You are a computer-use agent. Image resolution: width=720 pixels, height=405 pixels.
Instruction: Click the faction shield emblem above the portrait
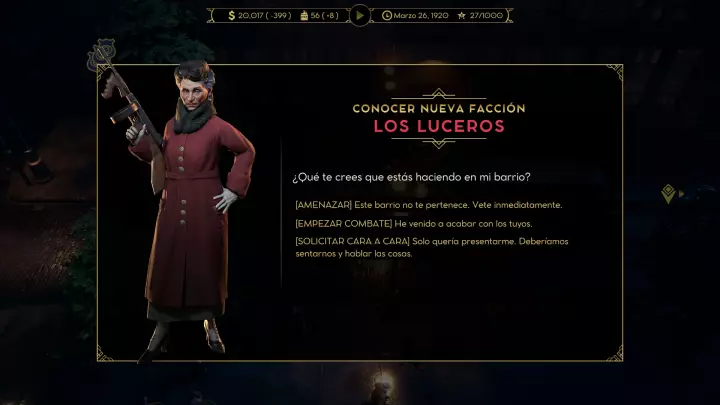coord(101,55)
